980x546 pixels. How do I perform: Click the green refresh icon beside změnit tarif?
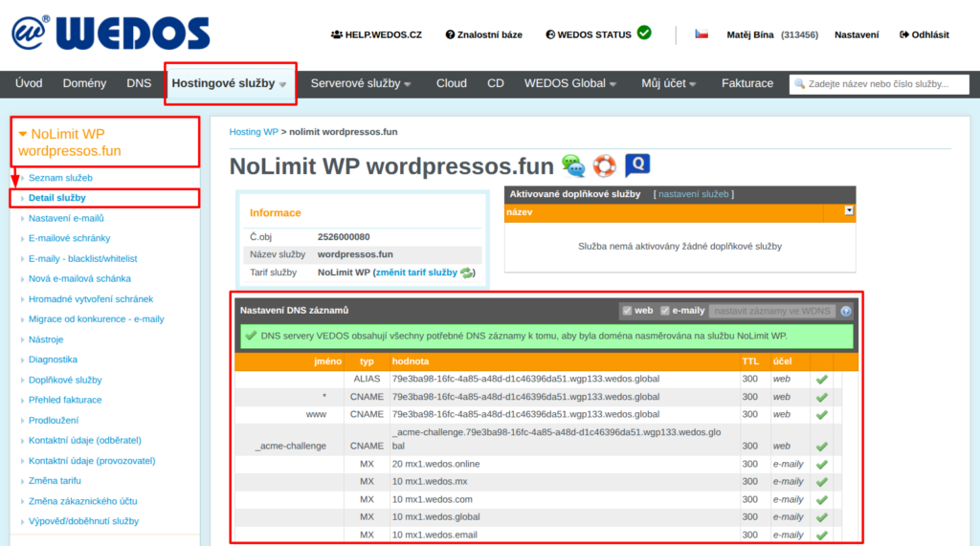click(x=466, y=273)
